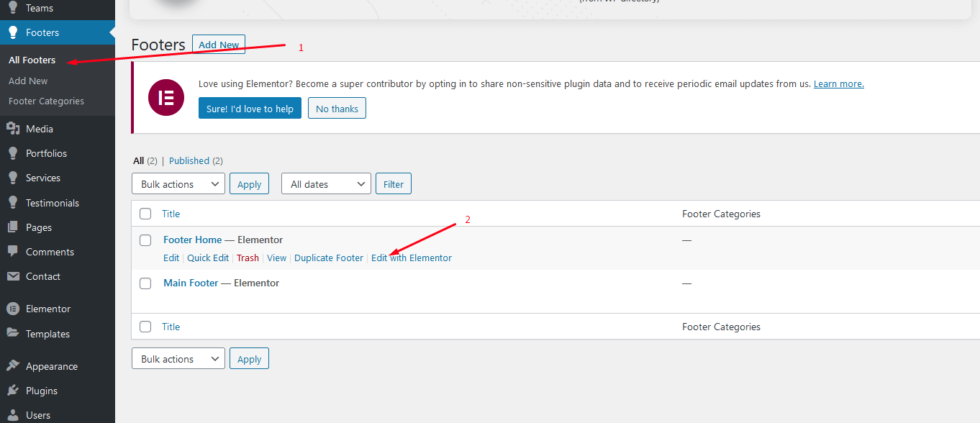
Task: Click the Appearance paintbrush icon
Action: (x=12, y=366)
